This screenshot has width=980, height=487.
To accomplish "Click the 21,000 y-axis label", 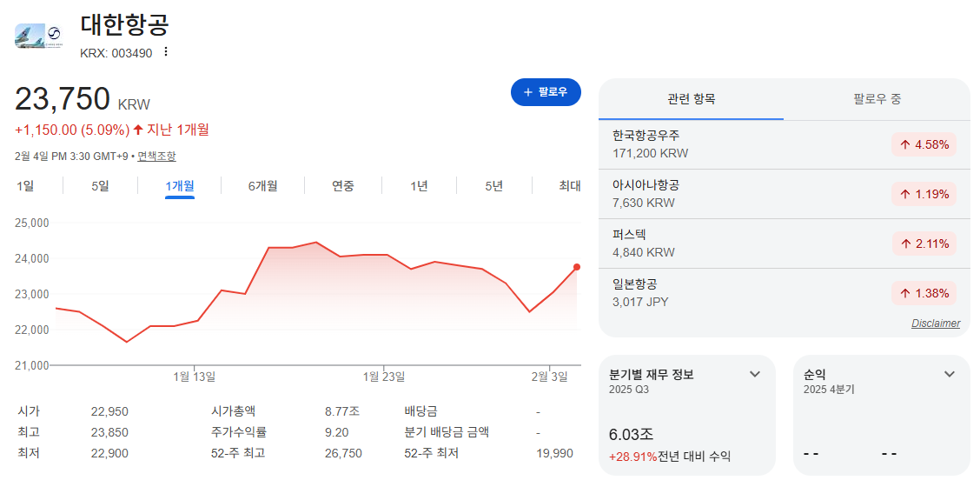I will coord(30,365).
